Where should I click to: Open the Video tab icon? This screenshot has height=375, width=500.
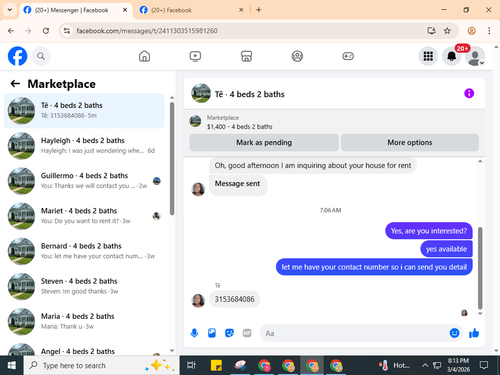195,56
